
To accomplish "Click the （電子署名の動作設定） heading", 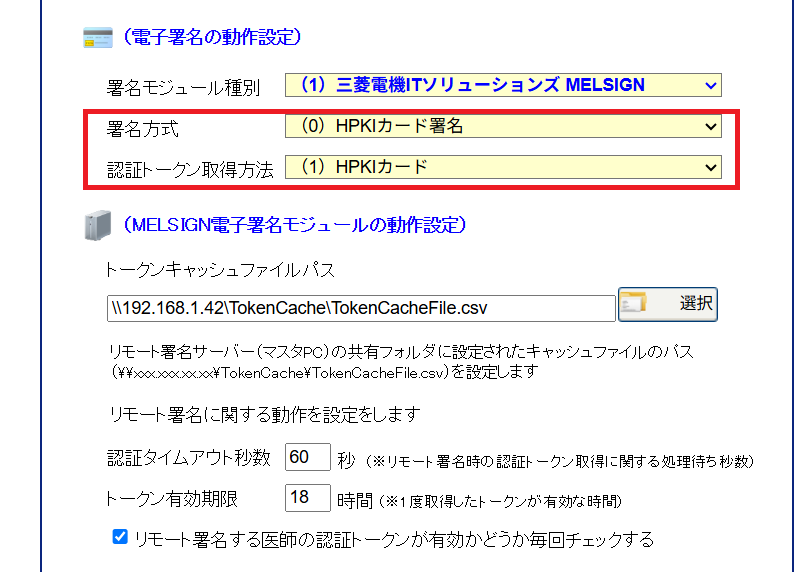I will pyautogui.click(x=212, y=37).
